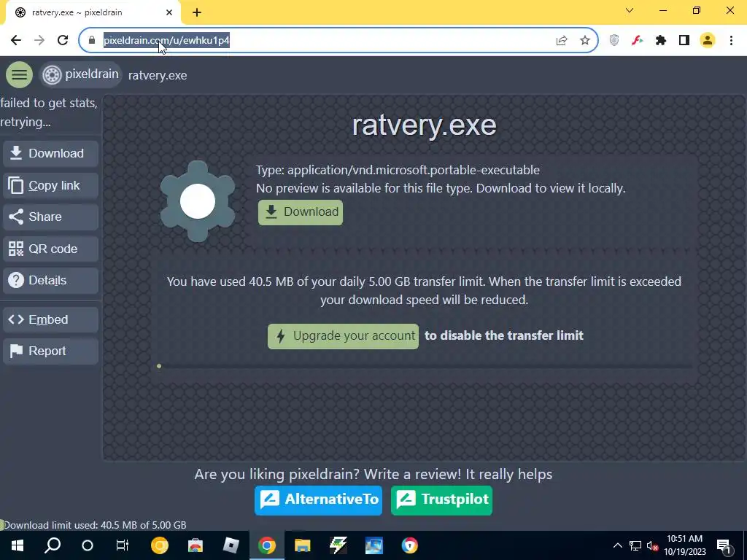Click the file type description text
Viewport: 747px width, 560px height.
[398, 170]
